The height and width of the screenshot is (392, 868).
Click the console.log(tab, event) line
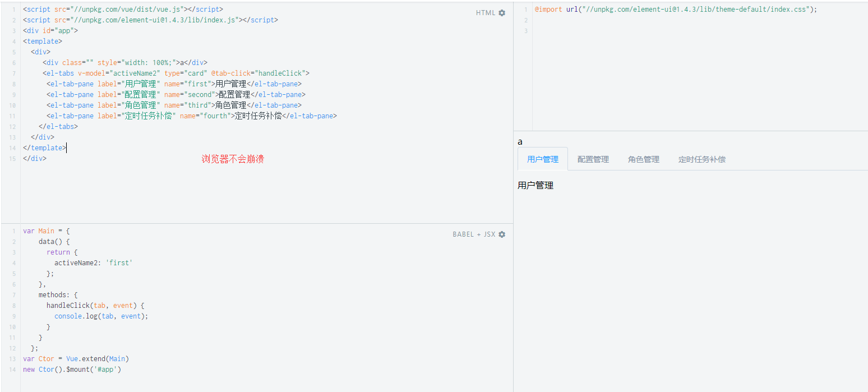coord(101,316)
